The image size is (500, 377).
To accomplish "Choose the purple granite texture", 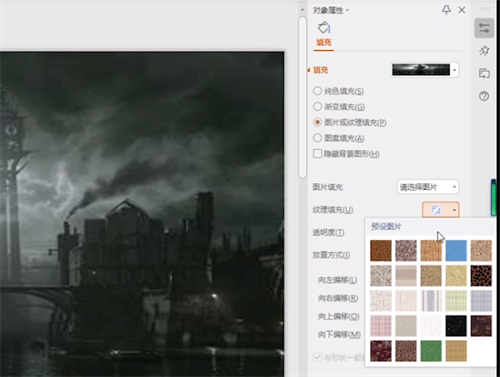I will tap(406, 250).
